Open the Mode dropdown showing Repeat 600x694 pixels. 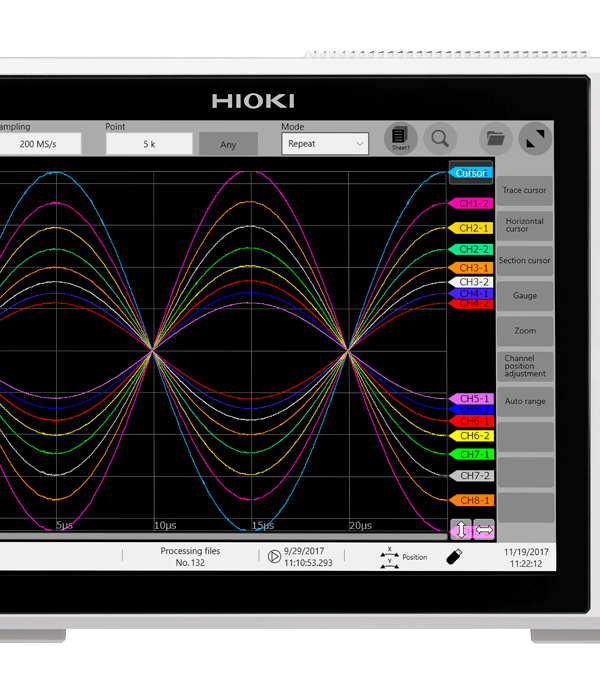click(325, 144)
